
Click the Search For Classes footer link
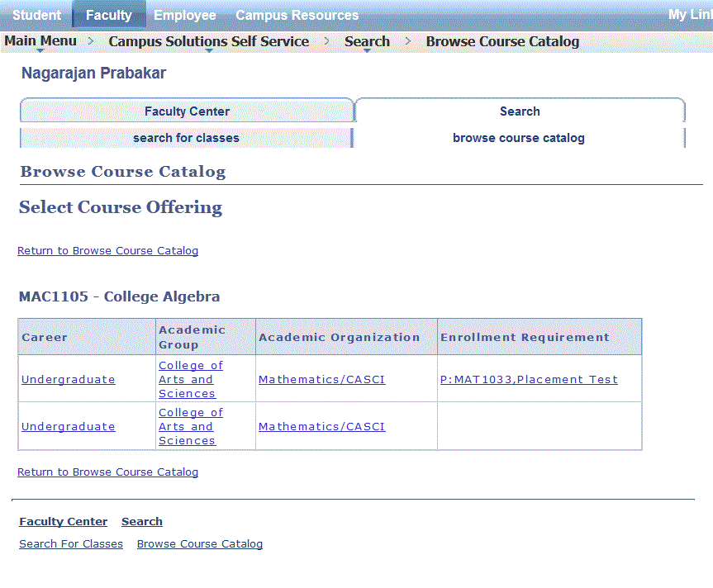[x=70, y=543]
